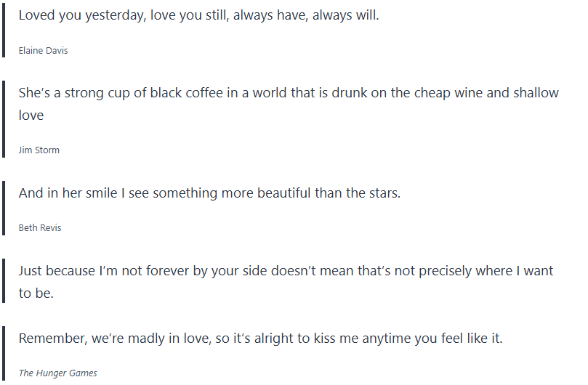Click the vertical bar beside the Beth Revis quote
Screen dimensions: 588x385
pyautogui.click(x=4, y=208)
